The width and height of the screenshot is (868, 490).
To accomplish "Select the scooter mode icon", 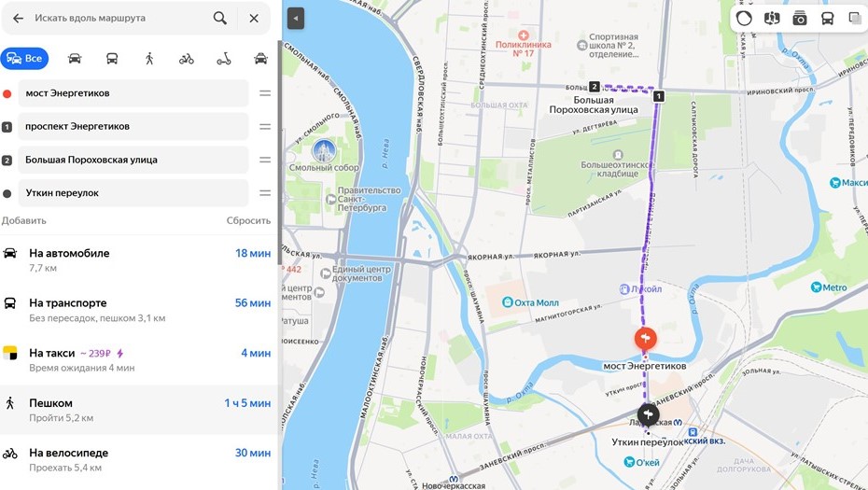I will tap(224, 59).
